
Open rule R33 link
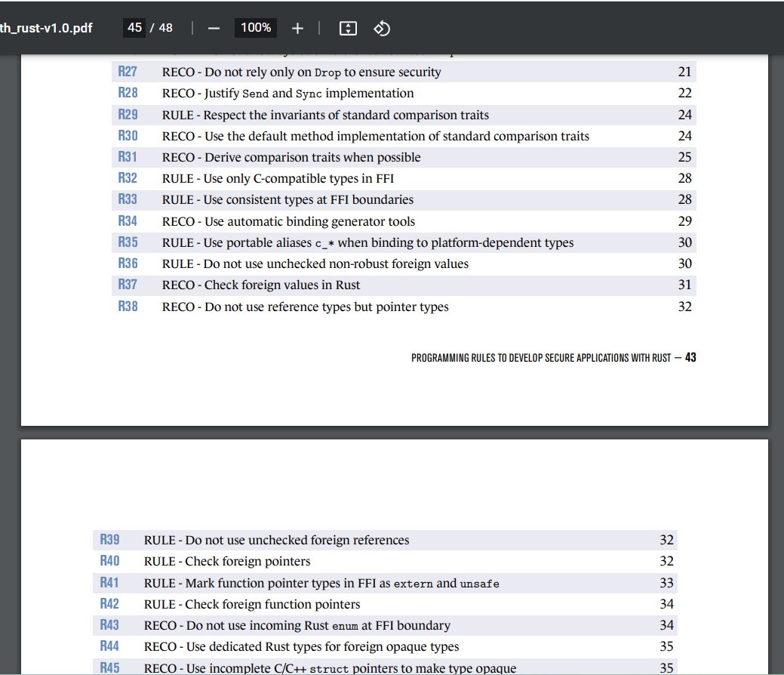point(128,199)
